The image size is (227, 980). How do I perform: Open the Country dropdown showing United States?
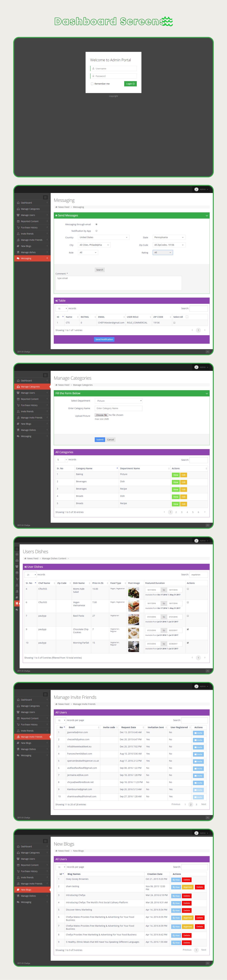pos(104,237)
